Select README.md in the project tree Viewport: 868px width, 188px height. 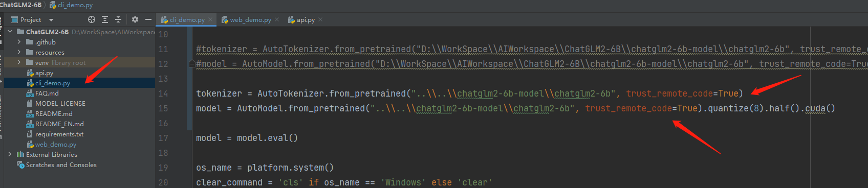tap(54, 114)
